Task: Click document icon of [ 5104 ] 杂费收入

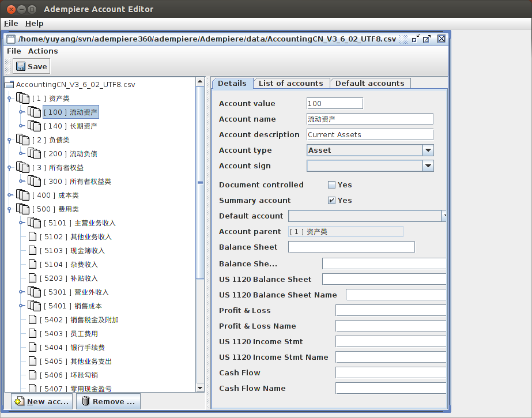Action: tap(33, 264)
